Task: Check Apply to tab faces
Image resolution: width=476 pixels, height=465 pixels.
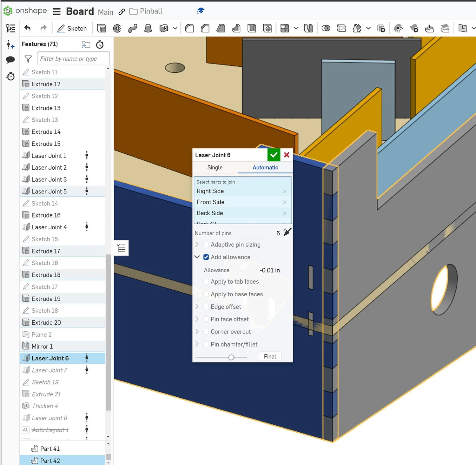Action: pyautogui.click(x=206, y=281)
